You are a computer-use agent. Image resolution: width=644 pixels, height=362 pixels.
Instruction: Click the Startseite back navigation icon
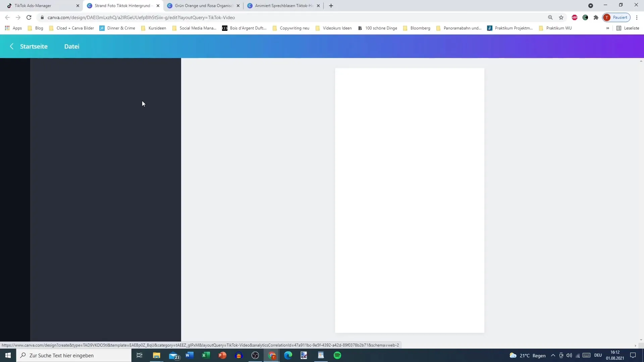click(11, 46)
